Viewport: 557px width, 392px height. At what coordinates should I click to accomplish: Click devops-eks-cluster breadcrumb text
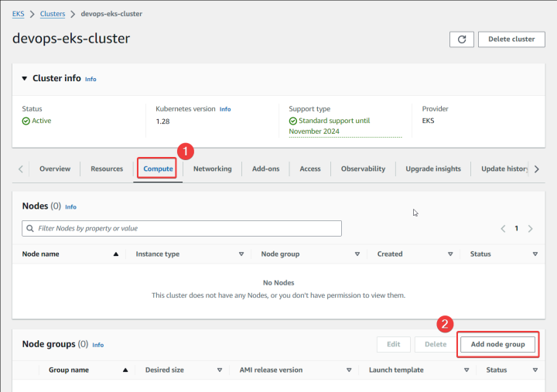coord(111,14)
